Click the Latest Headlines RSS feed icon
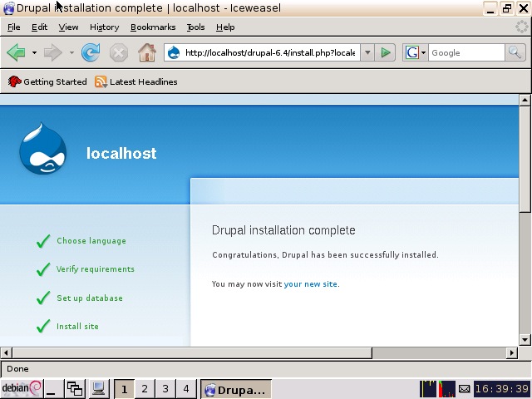The image size is (532, 399). tap(101, 81)
